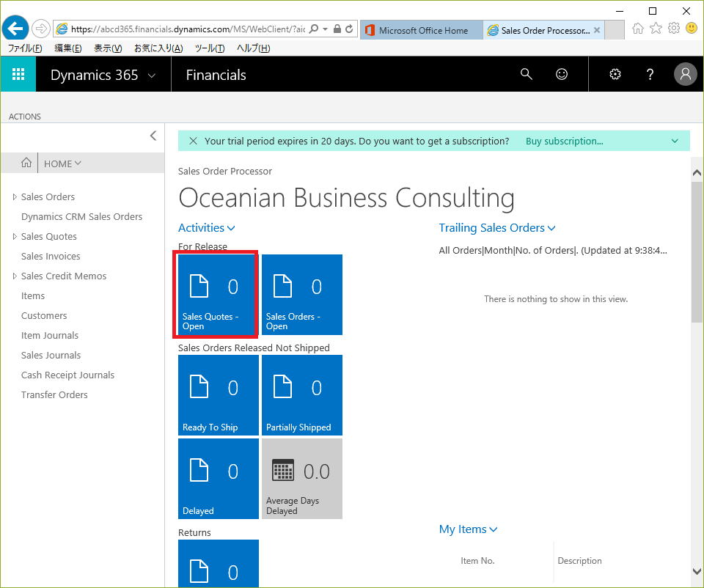
Task: Collapse the navigation pane
Action: [x=153, y=136]
